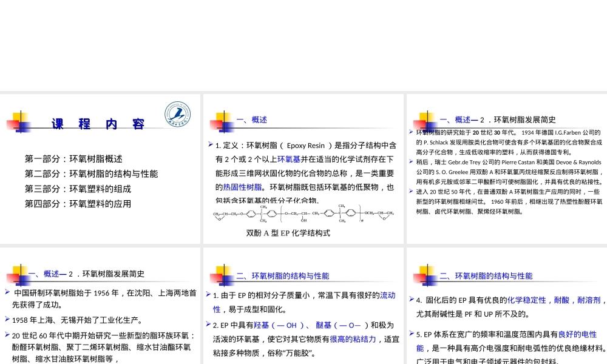Click the blue 热固性树脂 text
This screenshot has height=364, width=607.
pyautogui.click(x=242, y=187)
